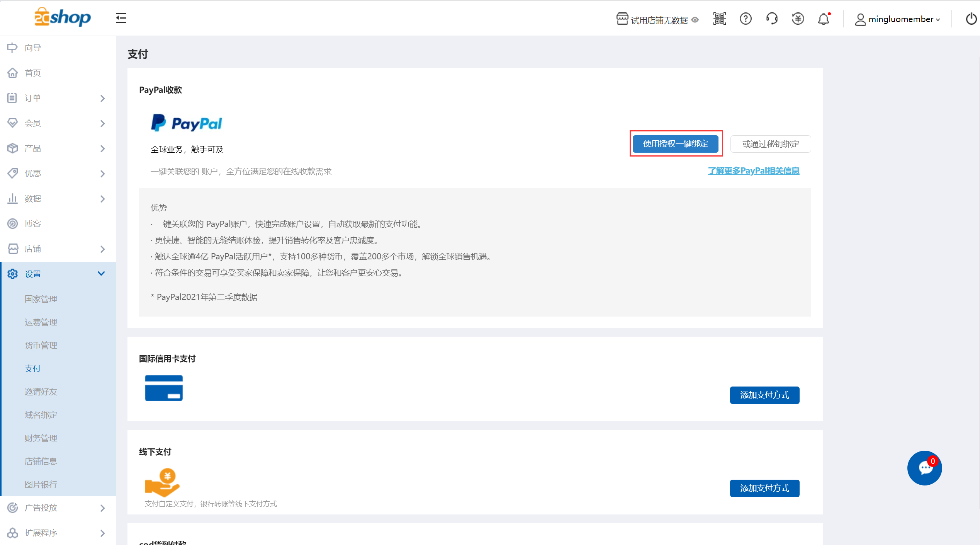Click the 数据 bar chart icon
This screenshot has width=980, height=545.
tap(12, 198)
